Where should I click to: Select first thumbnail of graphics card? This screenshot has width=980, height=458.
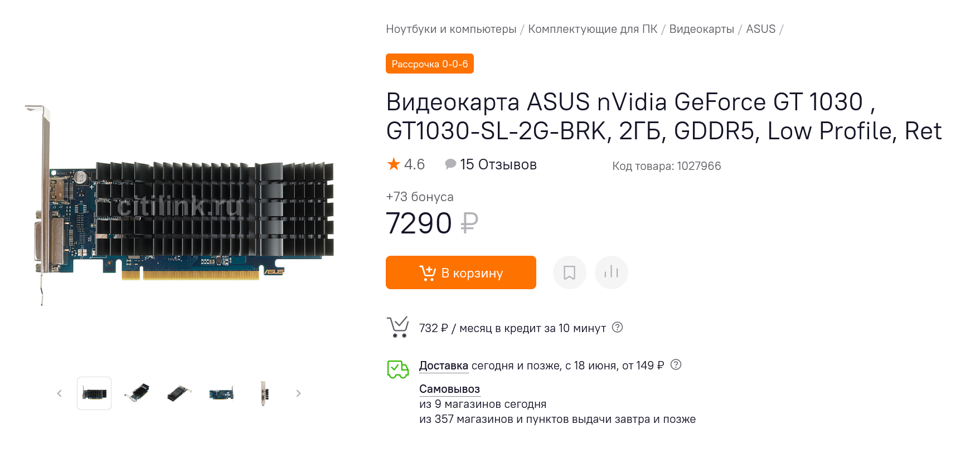click(x=94, y=393)
